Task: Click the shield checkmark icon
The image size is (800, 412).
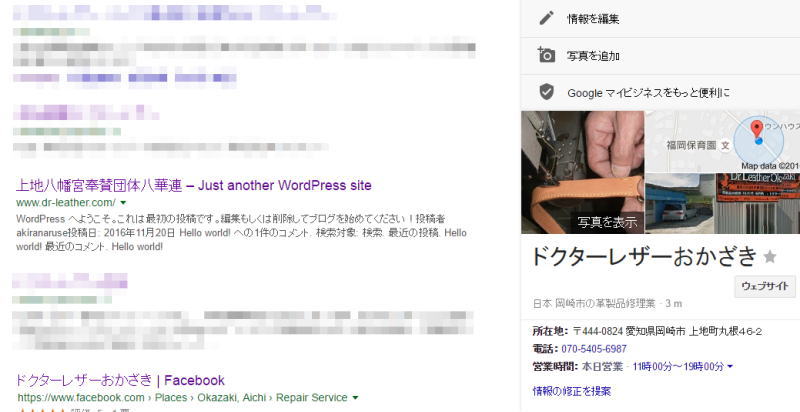Action: coord(546,92)
